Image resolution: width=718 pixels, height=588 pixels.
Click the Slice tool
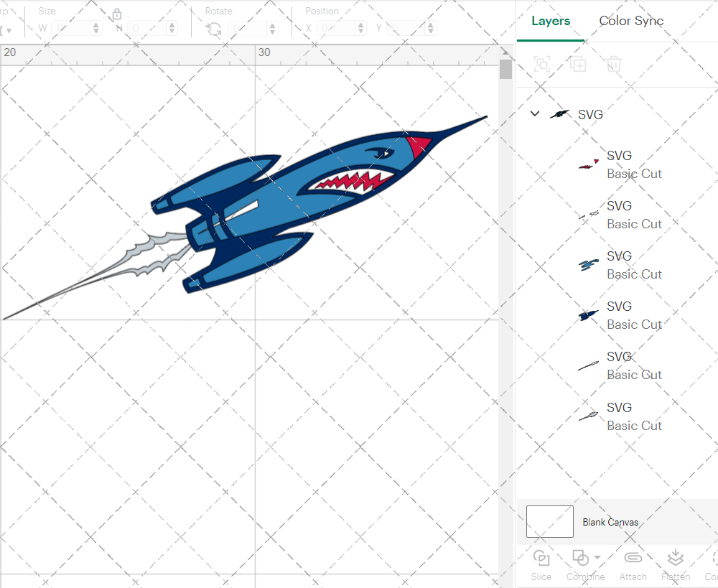coord(541,565)
